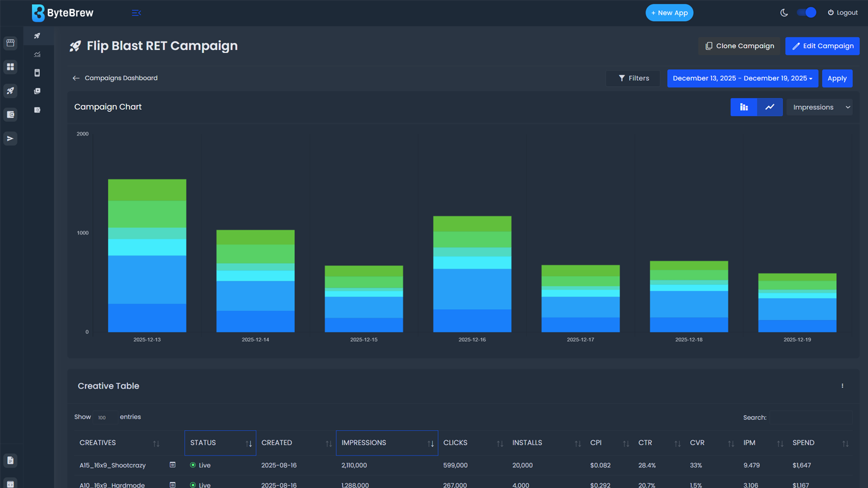The width and height of the screenshot is (868, 488).
Task: Toggle the dark mode switch
Action: [806, 13]
